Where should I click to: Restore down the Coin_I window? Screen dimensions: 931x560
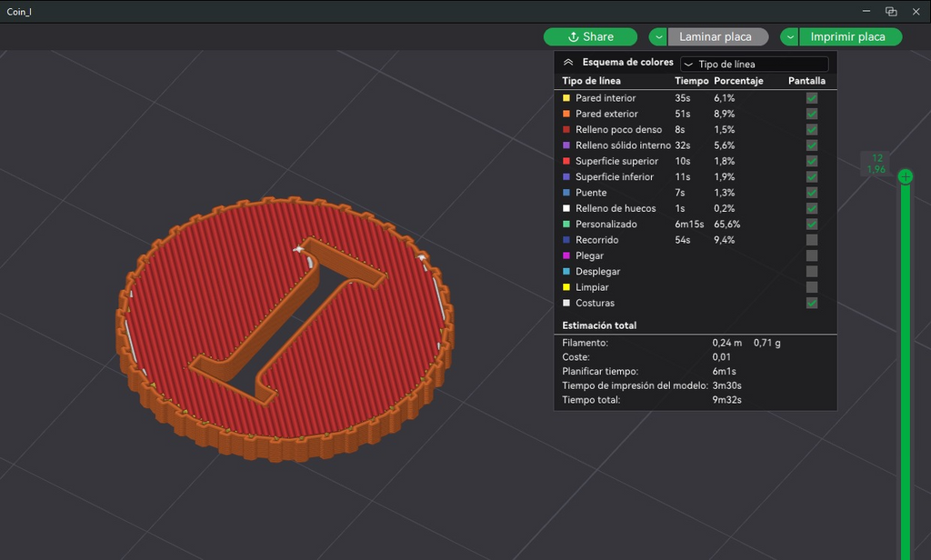(x=891, y=11)
